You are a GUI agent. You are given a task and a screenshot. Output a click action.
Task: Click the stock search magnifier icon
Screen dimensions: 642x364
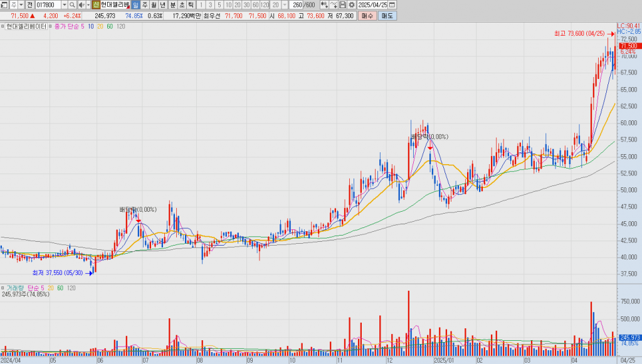(73, 5)
